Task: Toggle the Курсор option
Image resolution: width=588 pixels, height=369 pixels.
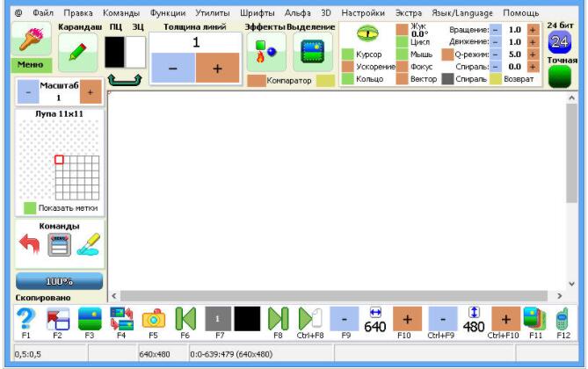Action: (348, 54)
